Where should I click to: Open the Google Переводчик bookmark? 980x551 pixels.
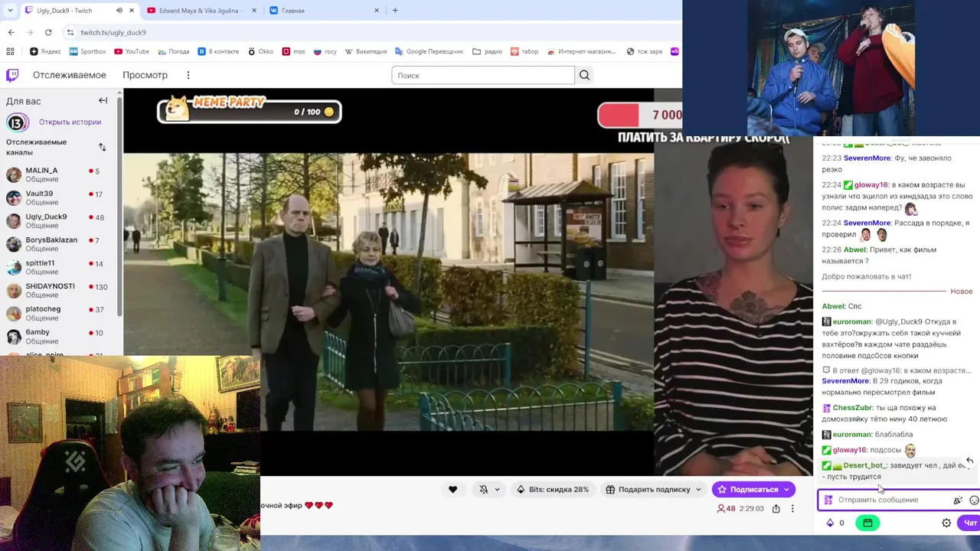coord(429,51)
